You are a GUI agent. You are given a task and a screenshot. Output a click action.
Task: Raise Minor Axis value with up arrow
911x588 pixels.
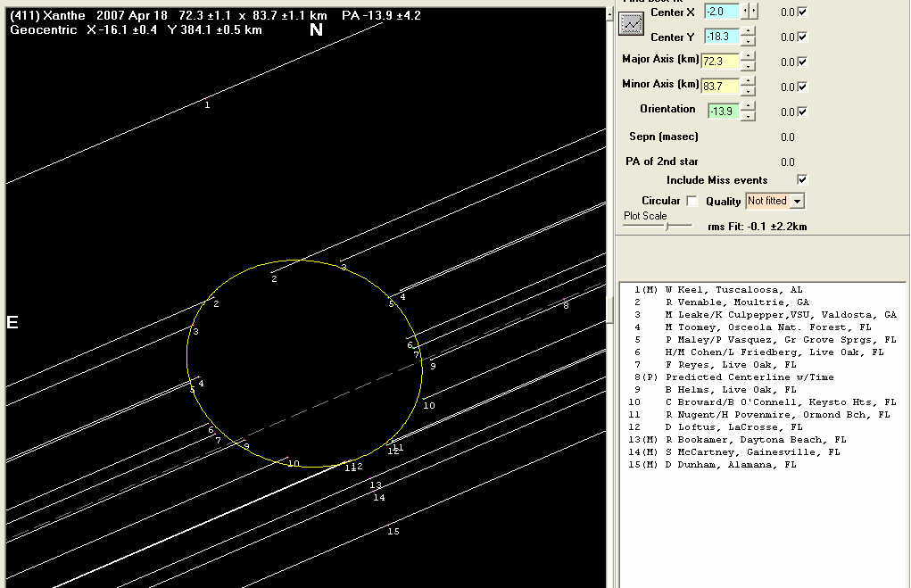(749, 81)
